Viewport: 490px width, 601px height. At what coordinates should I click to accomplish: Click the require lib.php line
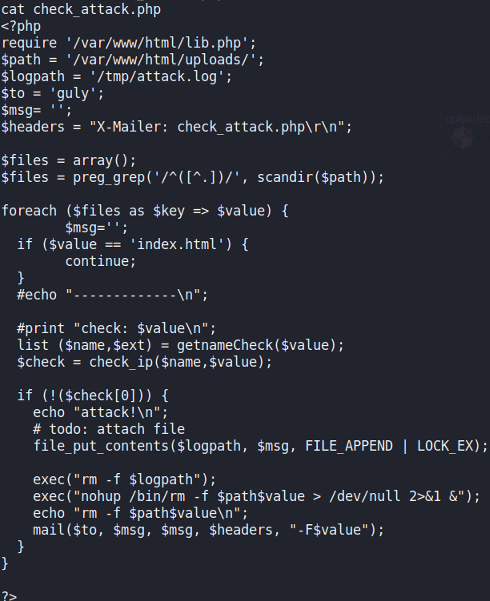tap(129, 43)
